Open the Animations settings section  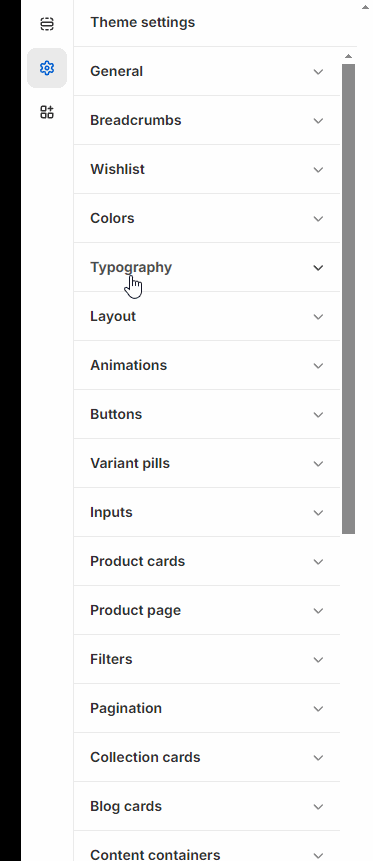coord(207,365)
